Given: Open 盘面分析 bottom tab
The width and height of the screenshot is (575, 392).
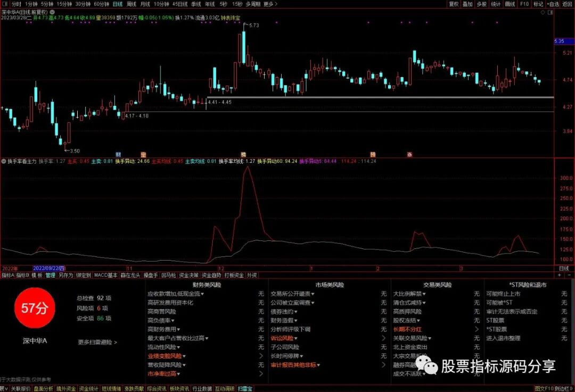Looking at the screenshot, I should [43, 389].
